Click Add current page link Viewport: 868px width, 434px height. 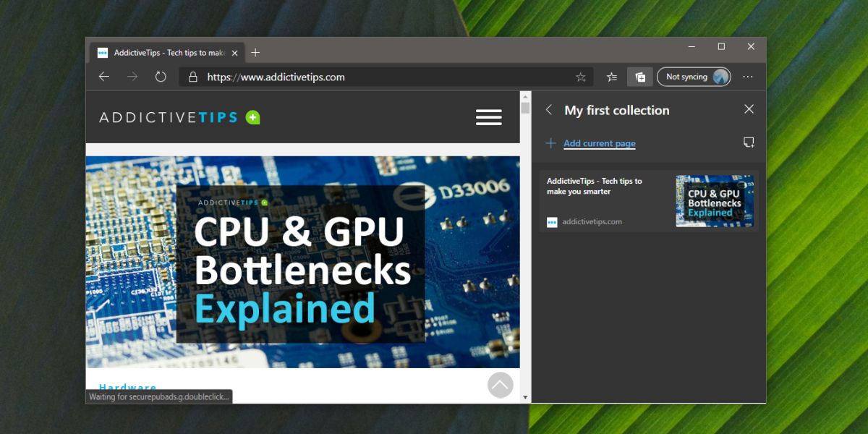(x=600, y=143)
